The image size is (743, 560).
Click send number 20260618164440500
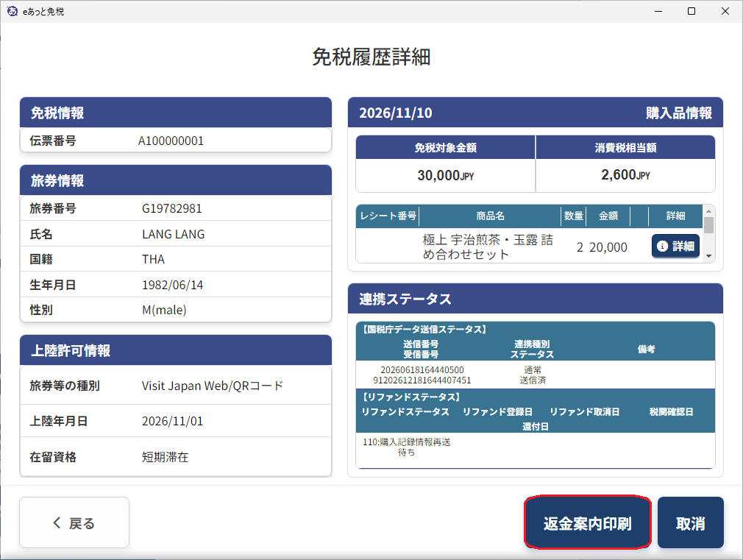[422, 370]
